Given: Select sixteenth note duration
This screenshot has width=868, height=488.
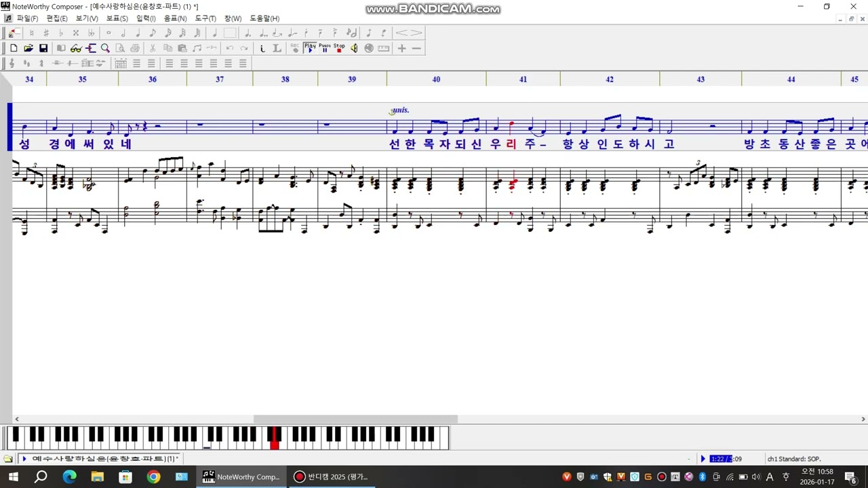Looking at the screenshot, I should (x=167, y=33).
